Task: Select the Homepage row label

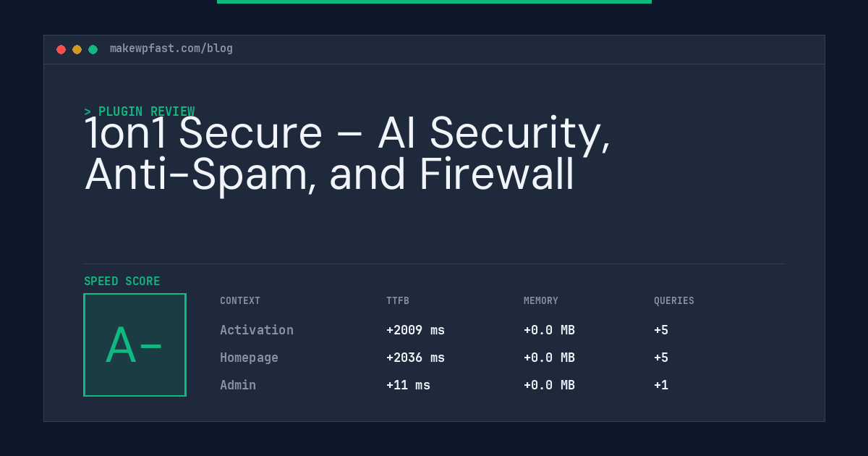Action: 249,358
